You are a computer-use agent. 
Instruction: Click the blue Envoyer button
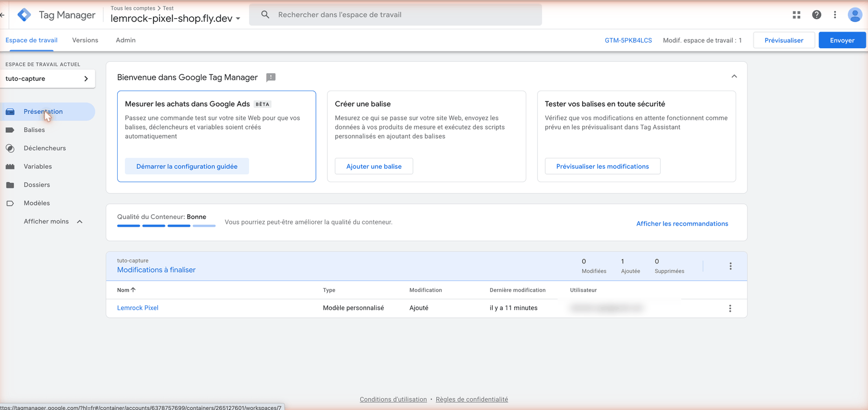click(x=842, y=40)
